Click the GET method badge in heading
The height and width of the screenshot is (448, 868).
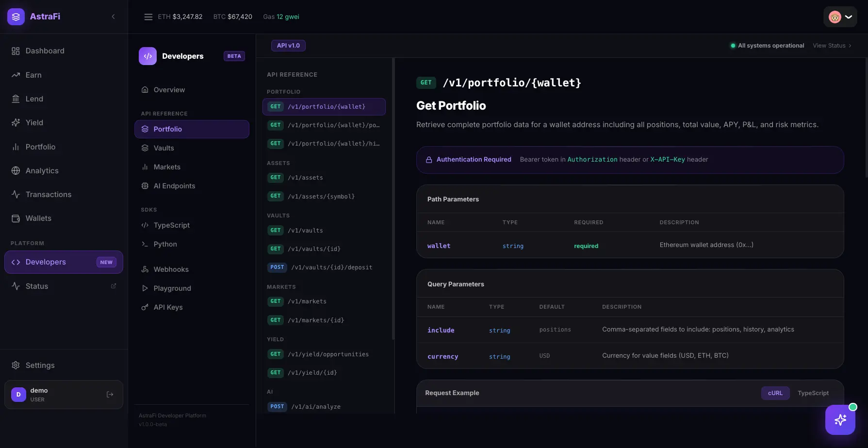coord(426,83)
